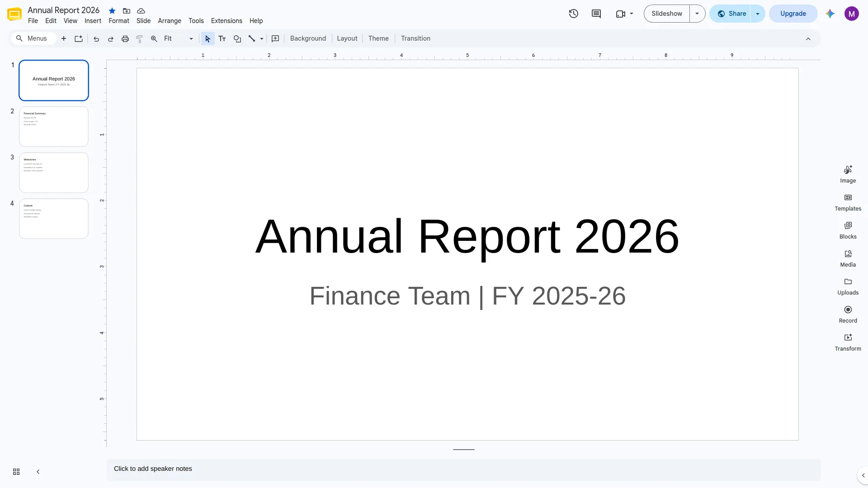Expand the line type dropdown arrow
This screenshot has height=488, width=868.
262,38
